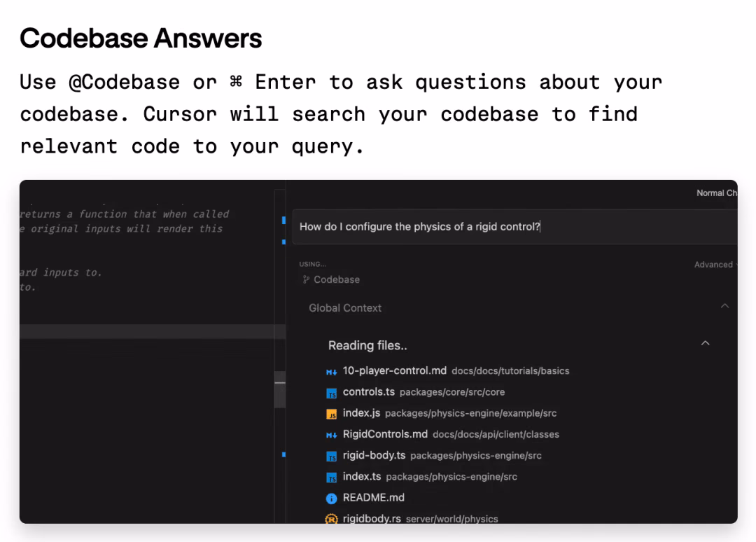
Task: Click the editor scrollbar thumb
Action: (x=279, y=389)
